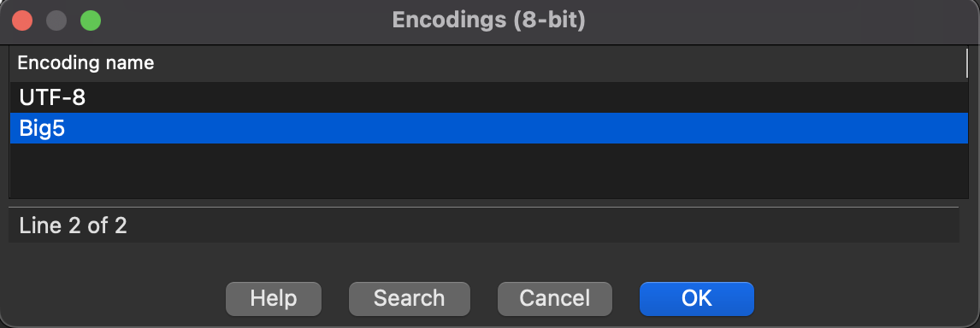
Task: Click the empty list area below Big5
Action: 489,171
